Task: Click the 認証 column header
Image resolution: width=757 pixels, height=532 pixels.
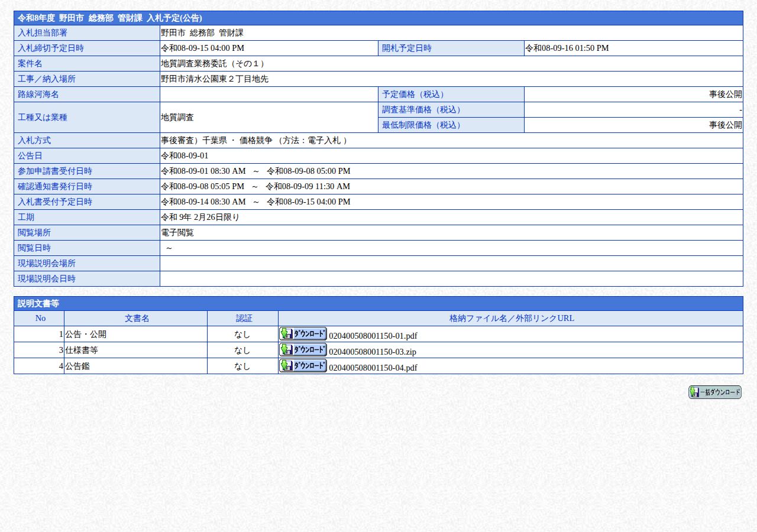Action: (243, 319)
